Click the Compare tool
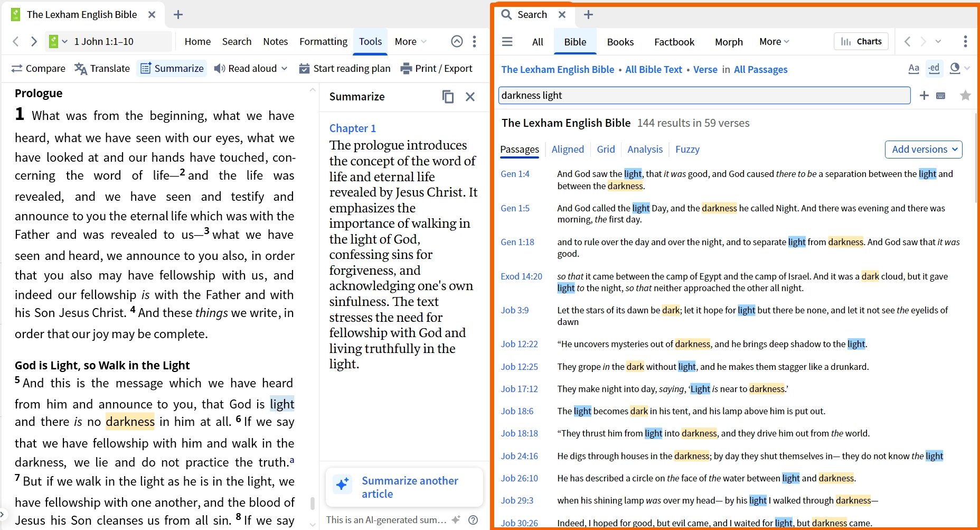This screenshot has height=530, width=980. [x=39, y=68]
